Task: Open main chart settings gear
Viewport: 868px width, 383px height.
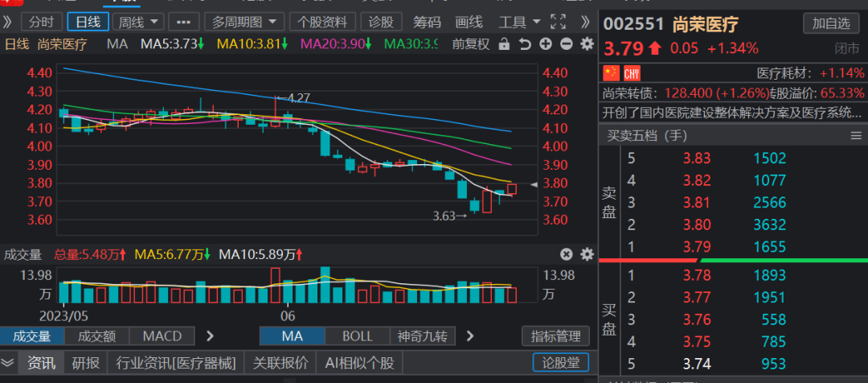Action: [x=587, y=44]
